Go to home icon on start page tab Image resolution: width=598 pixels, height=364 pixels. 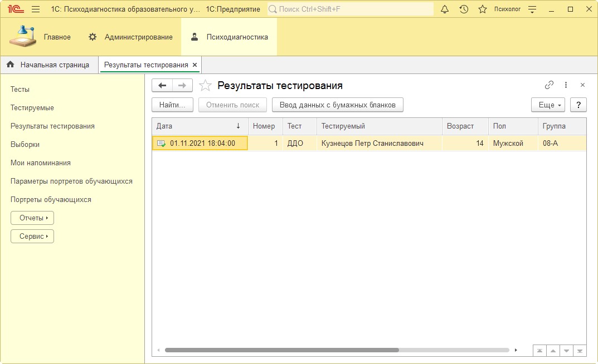[10, 65]
